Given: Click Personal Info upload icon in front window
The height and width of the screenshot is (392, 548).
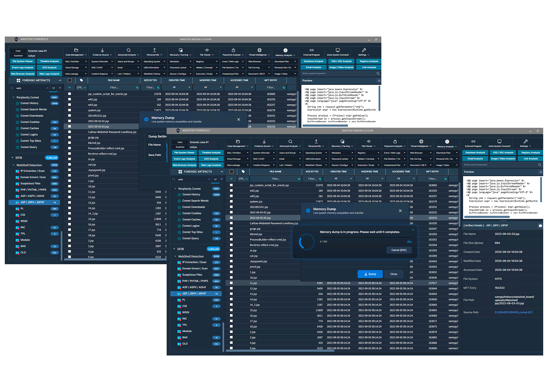Looking at the screenshot, I should pyautogui.click(x=316, y=142).
